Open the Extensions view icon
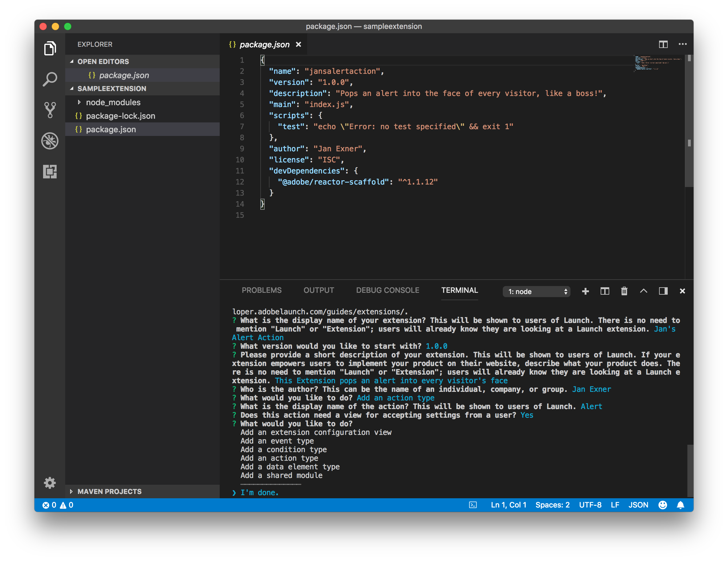This screenshot has height=561, width=728. pyautogui.click(x=50, y=172)
